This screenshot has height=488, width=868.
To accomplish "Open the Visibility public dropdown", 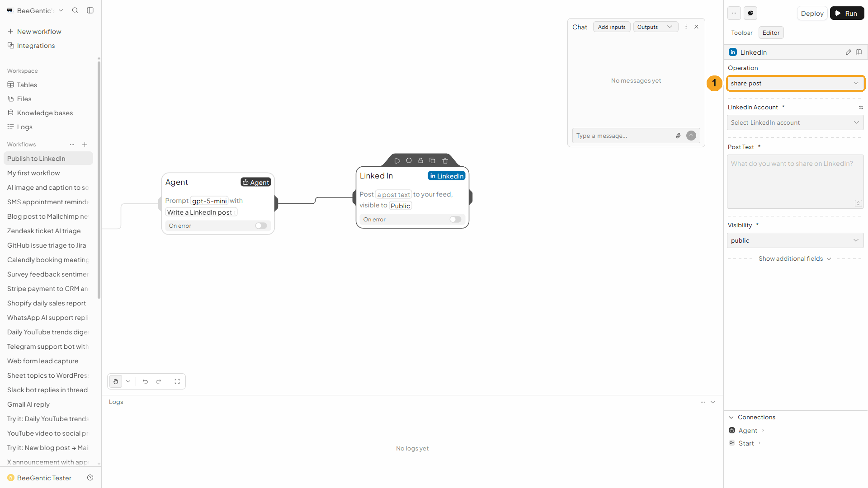I will pyautogui.click(x=795, y=240).
